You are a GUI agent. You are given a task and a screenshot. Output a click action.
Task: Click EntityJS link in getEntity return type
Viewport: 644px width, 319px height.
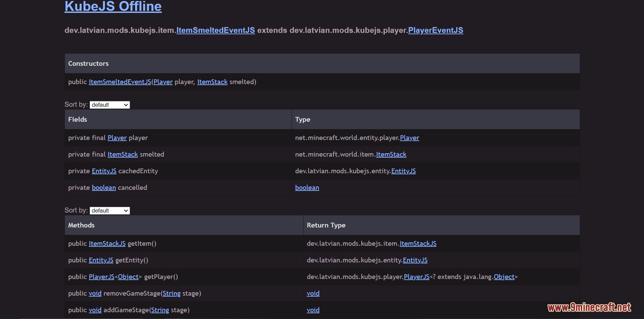click(415, 260)
